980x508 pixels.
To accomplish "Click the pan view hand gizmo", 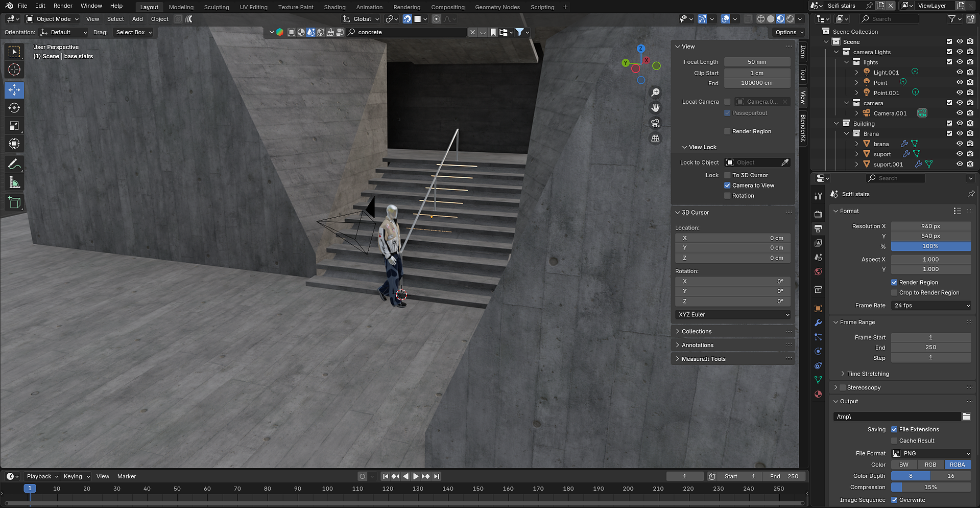I will 655,108.
